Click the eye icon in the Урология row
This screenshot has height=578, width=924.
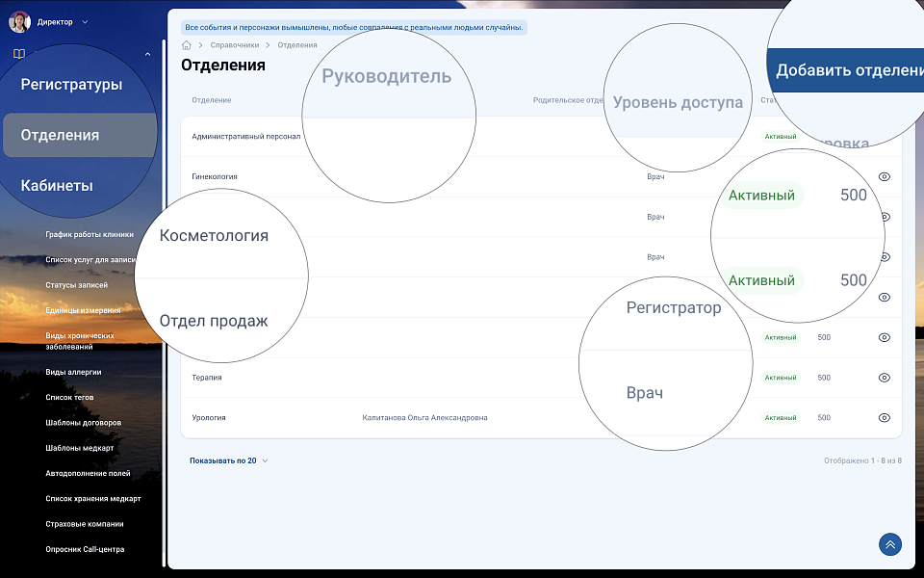pos(884,418)
